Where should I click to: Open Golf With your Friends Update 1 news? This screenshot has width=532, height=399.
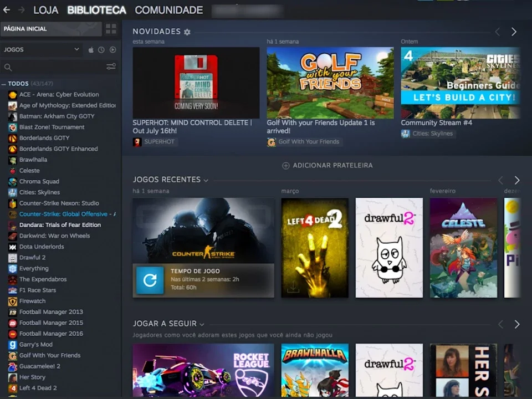coord(321,127)
